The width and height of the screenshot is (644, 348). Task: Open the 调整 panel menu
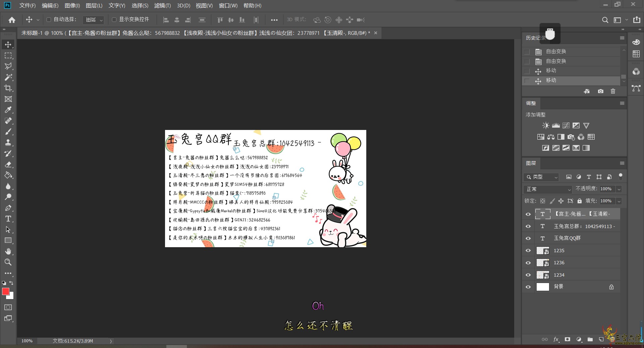coord(622,103)
